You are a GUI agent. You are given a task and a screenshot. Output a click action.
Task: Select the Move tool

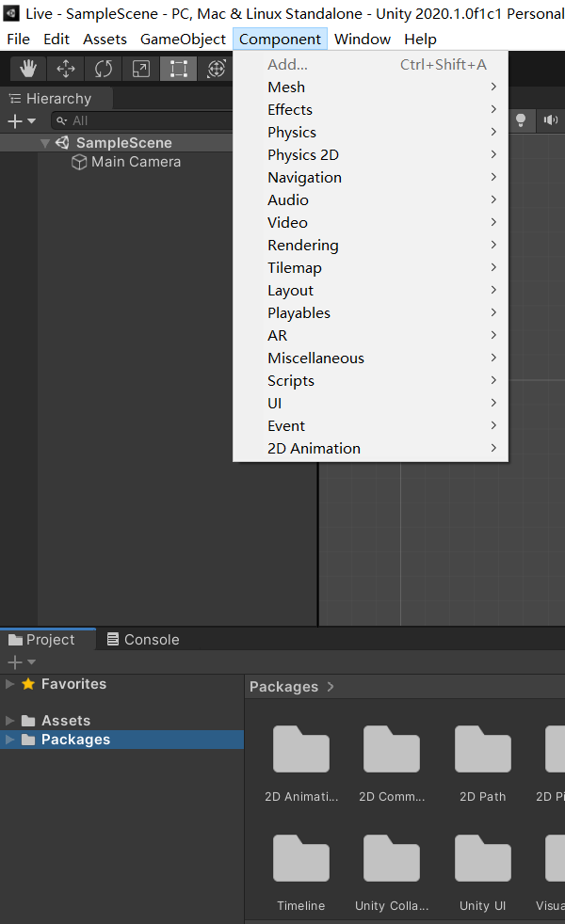(66, 69)
